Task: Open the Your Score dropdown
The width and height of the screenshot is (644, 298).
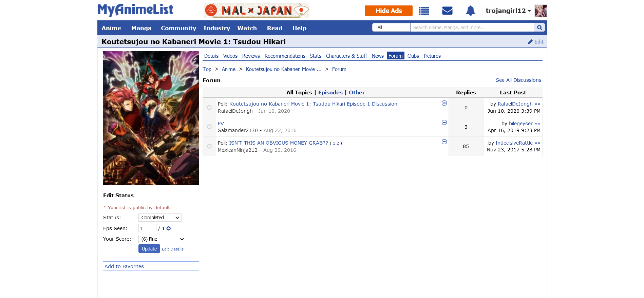Action: [162, 239]
